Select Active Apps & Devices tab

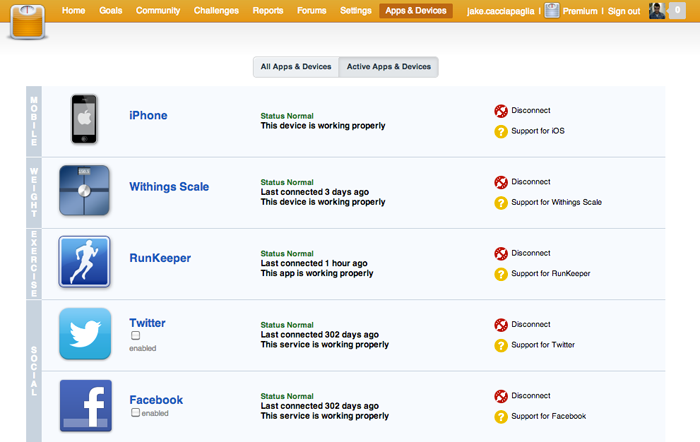coord(388,67)
